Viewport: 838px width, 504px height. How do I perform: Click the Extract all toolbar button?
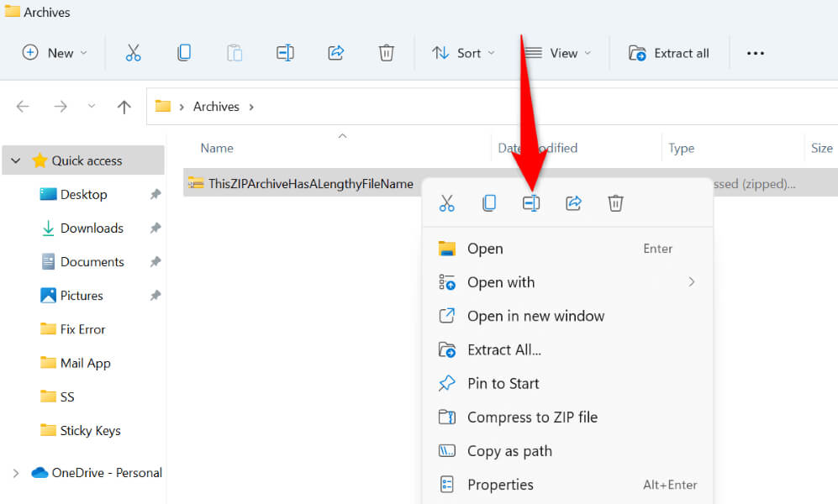pyautogui.click(x=668, y=53)
